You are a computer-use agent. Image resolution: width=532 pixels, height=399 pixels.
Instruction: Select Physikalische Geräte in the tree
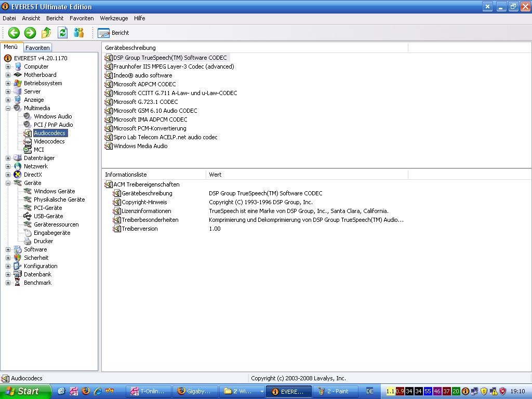point(59,199)
